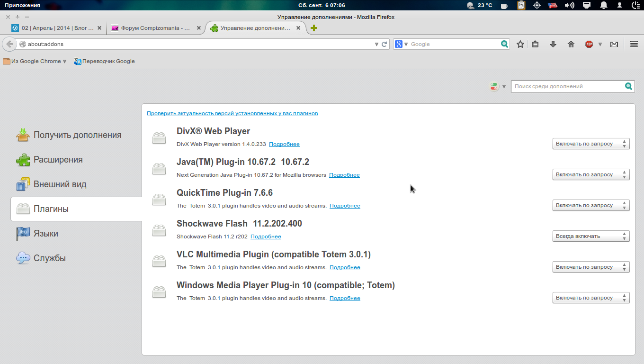The width and height of the screenshot is (644, 364).
Task: Click the plugin version check link
Action: coord(232,114)
